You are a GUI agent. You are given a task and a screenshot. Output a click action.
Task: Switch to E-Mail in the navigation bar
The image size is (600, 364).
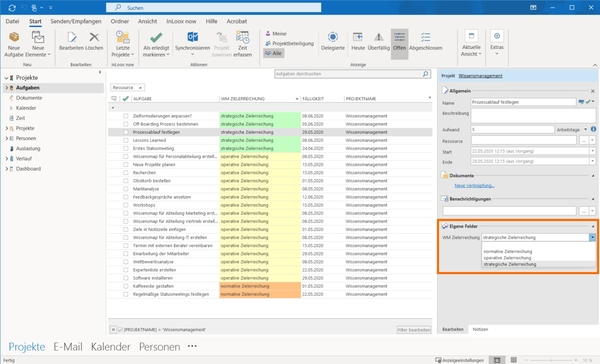click(x=68, y=347)
